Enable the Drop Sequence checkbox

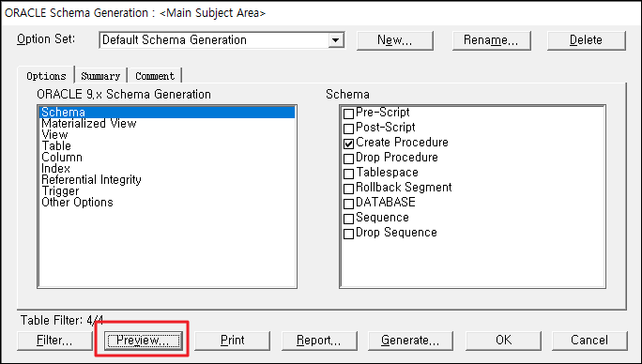[348, 234]
